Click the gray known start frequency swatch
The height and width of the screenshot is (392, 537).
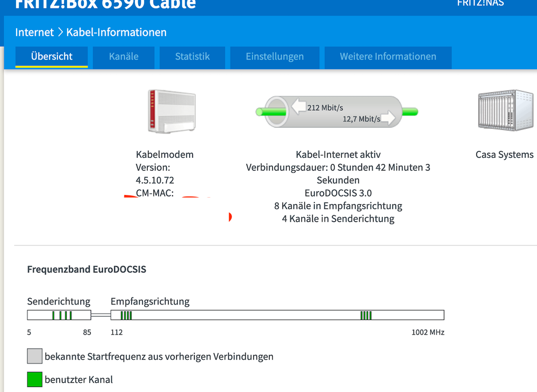pos(34,356)
